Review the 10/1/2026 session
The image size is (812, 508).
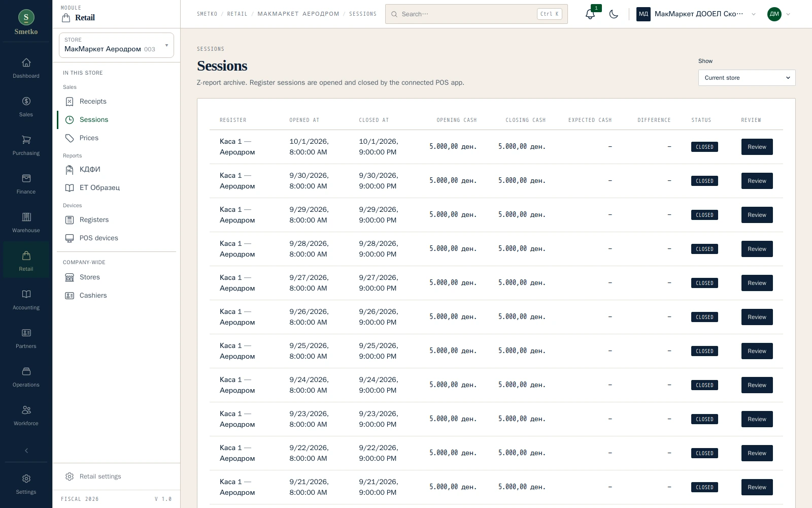click(757, 147)
